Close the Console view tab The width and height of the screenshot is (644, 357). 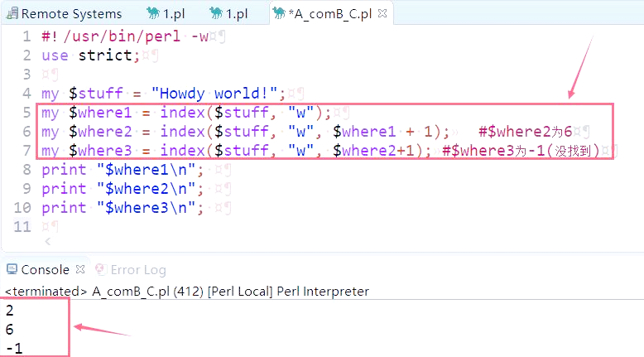point(80,269)
